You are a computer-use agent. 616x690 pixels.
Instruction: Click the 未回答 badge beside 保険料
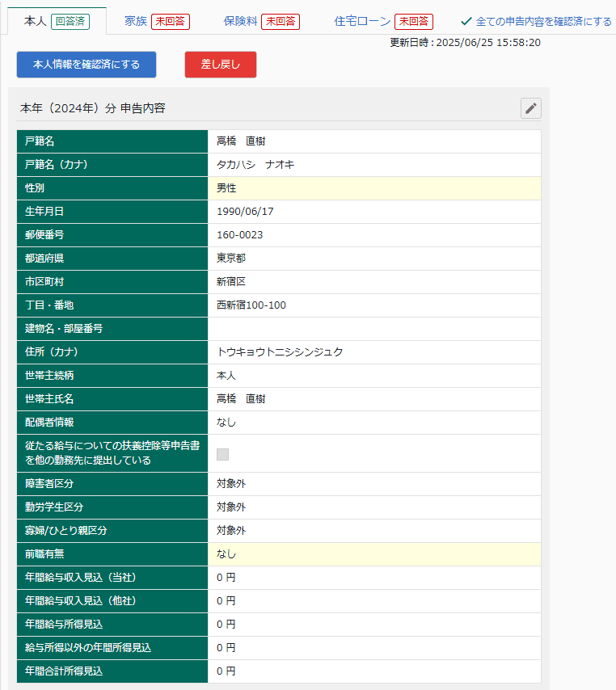click(x=281, y=22)
